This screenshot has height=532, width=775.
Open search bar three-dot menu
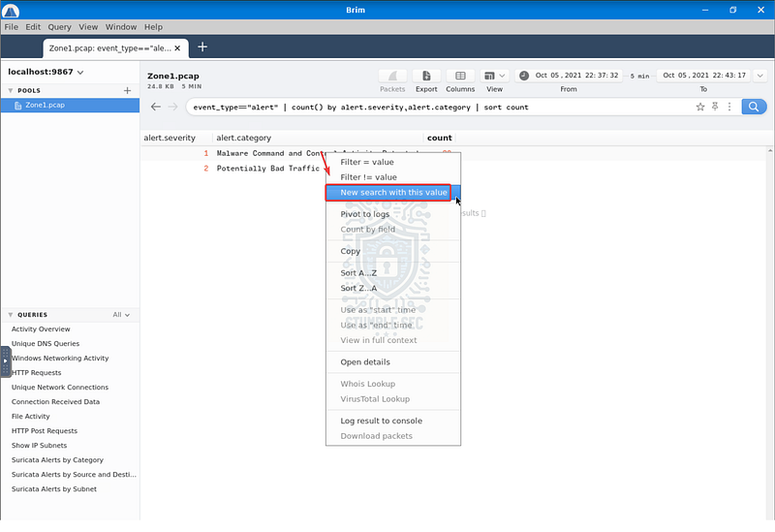(x=729, y=107)
